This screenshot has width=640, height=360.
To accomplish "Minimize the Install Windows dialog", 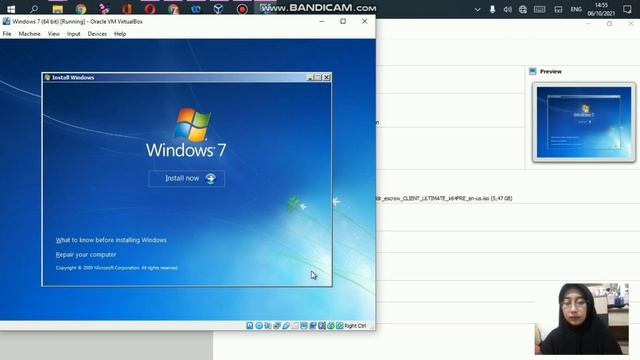I will click(x=310, y=77).
